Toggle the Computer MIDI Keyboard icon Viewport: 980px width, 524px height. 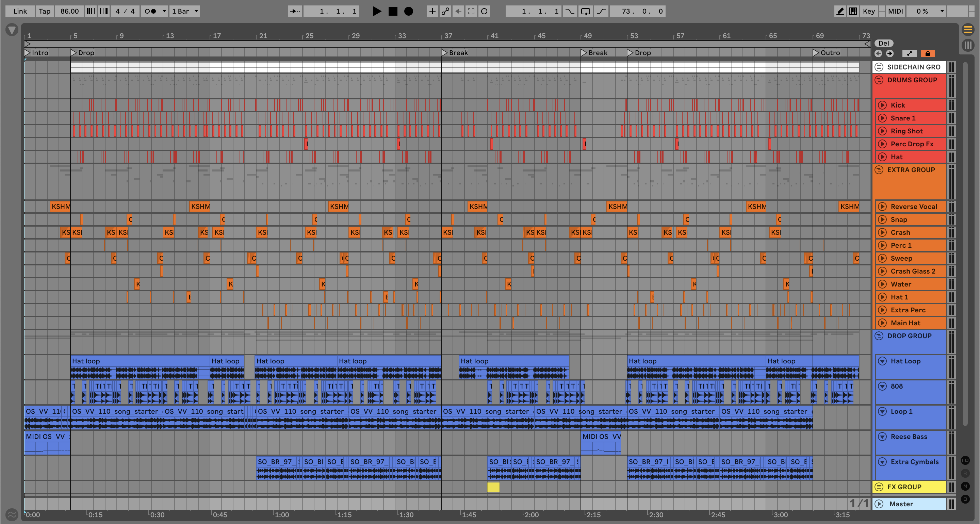[x=853, y=12]
